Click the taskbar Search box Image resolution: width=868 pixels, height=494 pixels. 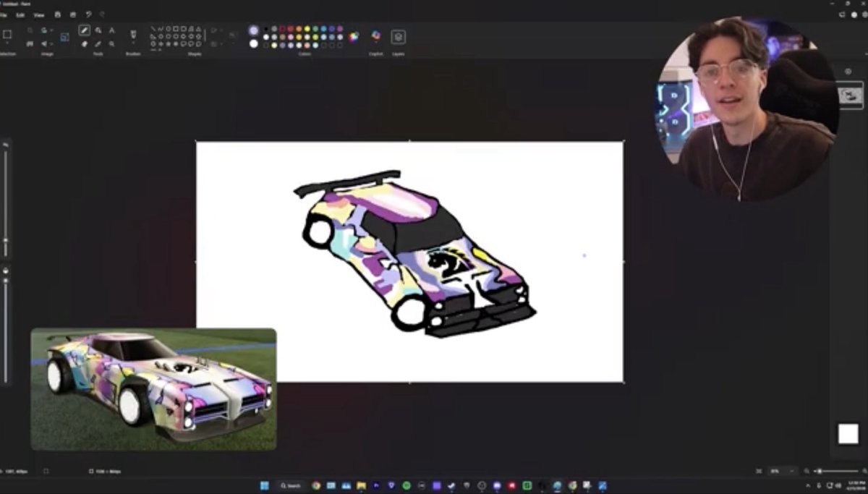click(x=291, y=485)
